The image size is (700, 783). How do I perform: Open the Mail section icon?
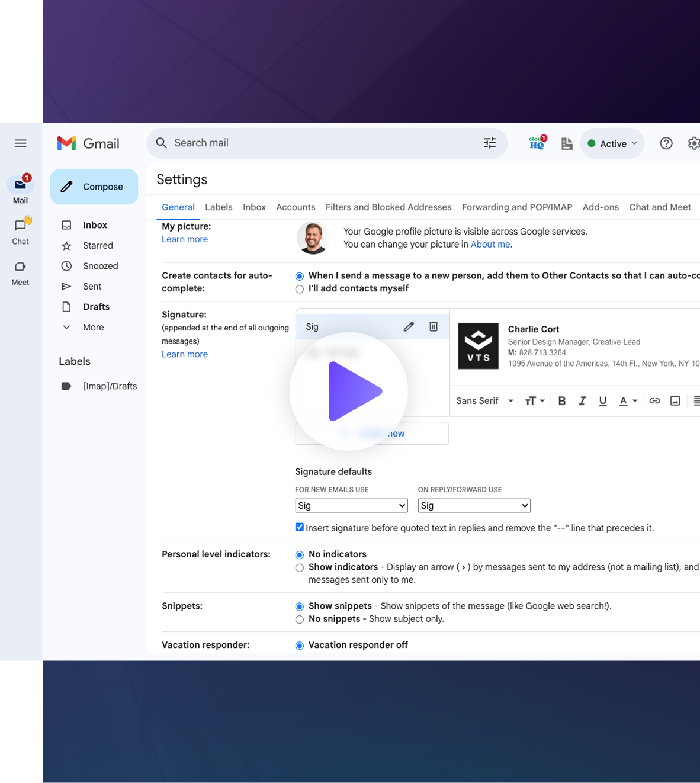coord(20,184)
